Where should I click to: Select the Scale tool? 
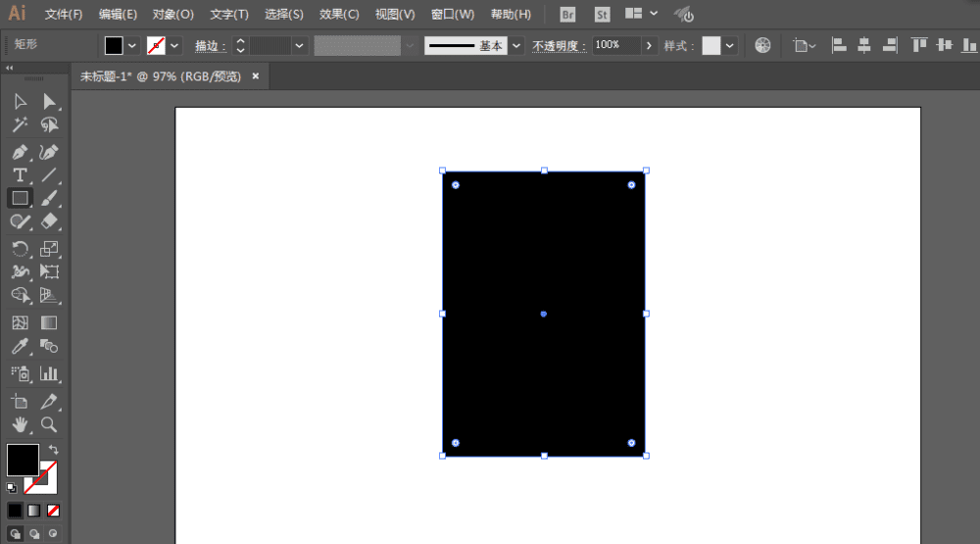tap(49, 249)
